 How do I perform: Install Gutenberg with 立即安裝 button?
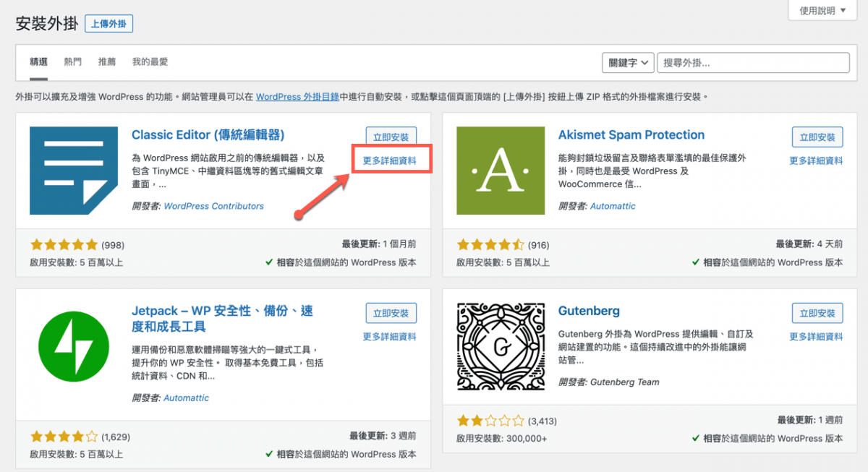pyautogui.click(x=817, y=312)
